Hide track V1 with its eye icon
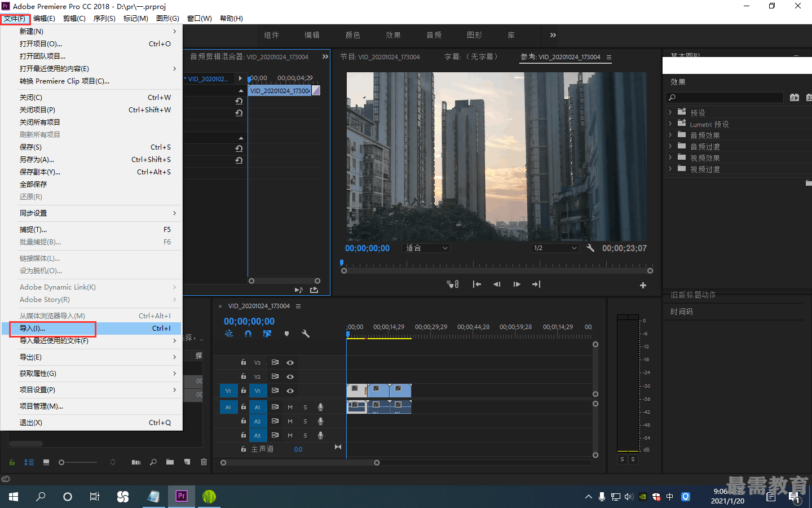 [x=290, y=391]
